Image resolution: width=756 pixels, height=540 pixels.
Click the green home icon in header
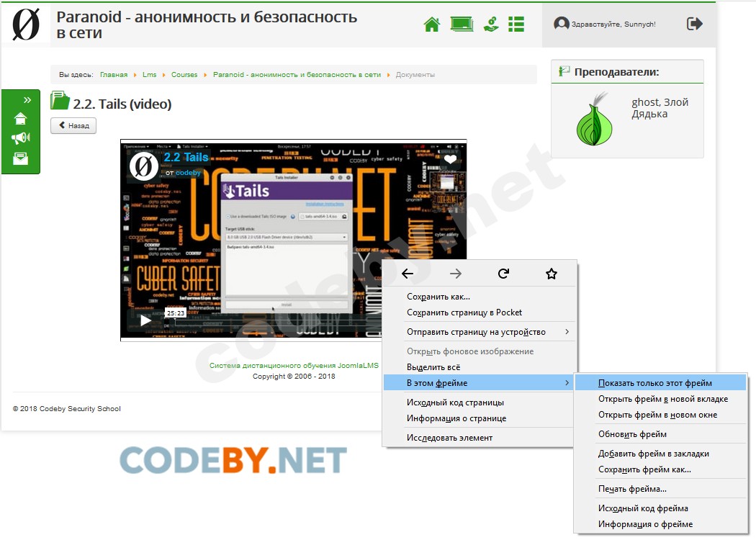432,24
